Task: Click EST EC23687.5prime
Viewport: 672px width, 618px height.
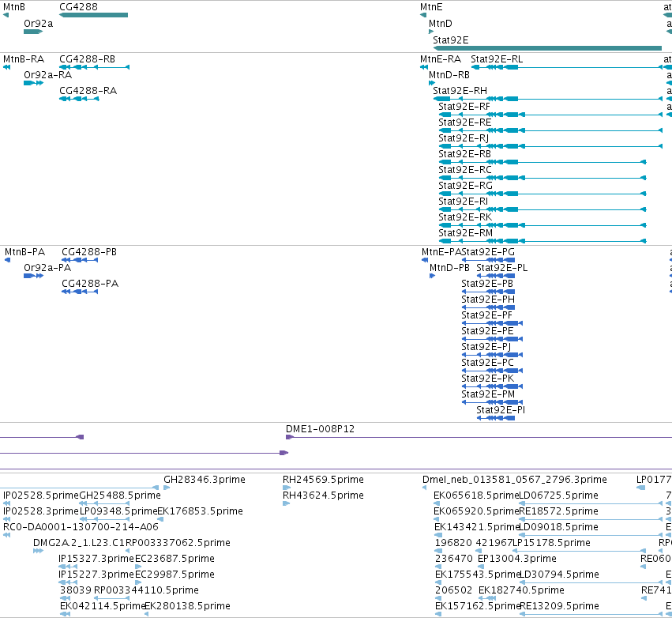Action: 175,560
